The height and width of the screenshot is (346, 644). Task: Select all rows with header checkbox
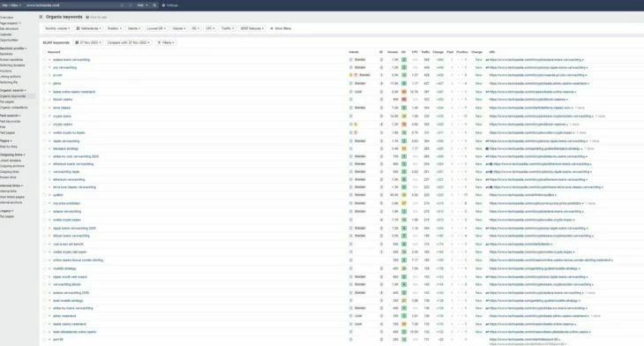pyautogui.click(x=44, y=52)
